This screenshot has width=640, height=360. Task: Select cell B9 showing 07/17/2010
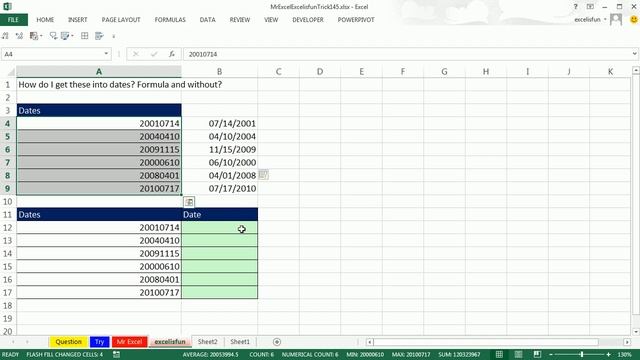pyautogui.click(x=220, y=189)
